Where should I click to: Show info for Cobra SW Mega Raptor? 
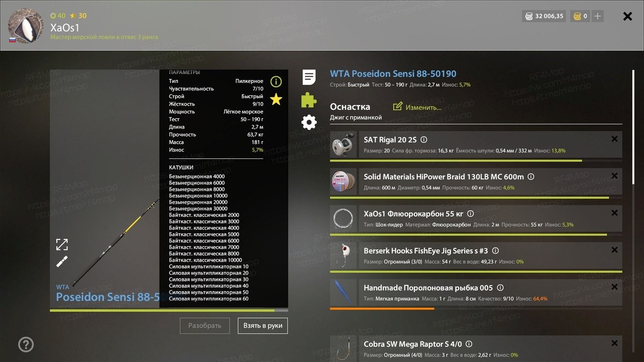(469, 344)
